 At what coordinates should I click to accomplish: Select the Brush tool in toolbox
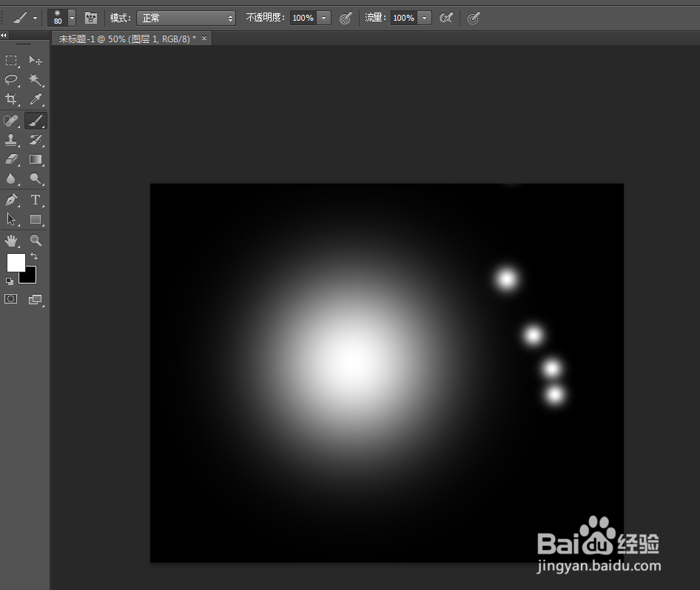coord(36,121)
